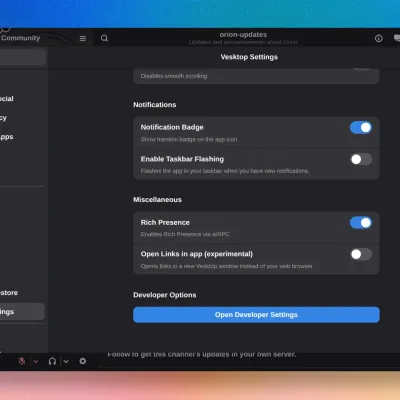The height and width of the screenshot is (400, 400).
Task: Open user settings gear icon
Action: click(x=83, y=361)
